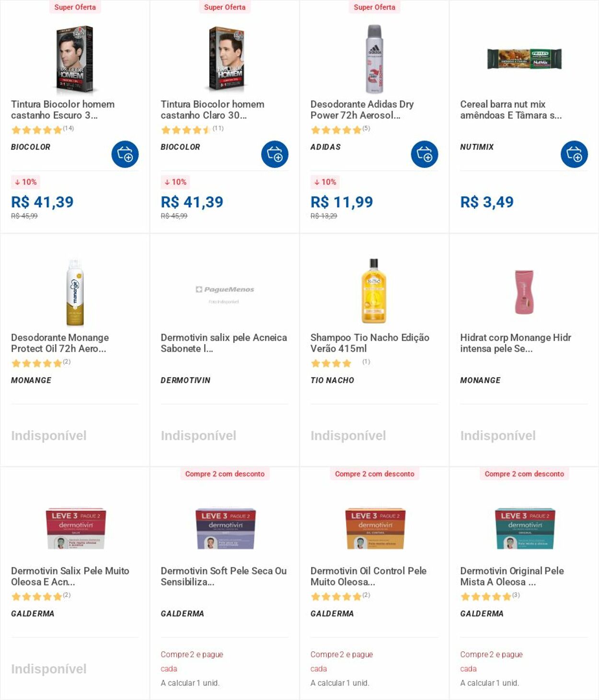Open Dermotivin salix pele Acneica Sabonete link
599x700 pixels.
(224, 343)
